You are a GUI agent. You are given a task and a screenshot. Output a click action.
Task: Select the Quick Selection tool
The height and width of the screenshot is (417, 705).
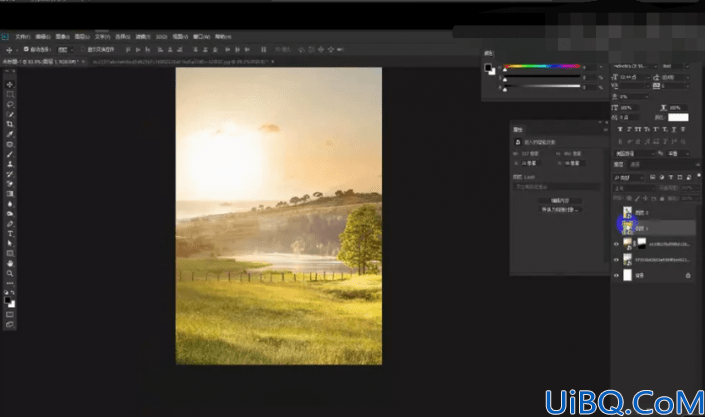coord(10,114)
